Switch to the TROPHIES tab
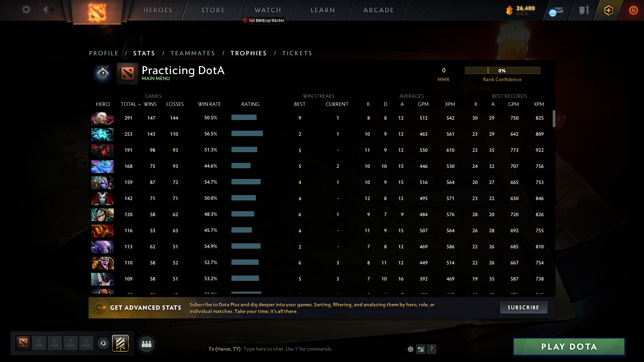Viewport: 644px width, 362px height. pyautogui.click(x=249, y=53)
